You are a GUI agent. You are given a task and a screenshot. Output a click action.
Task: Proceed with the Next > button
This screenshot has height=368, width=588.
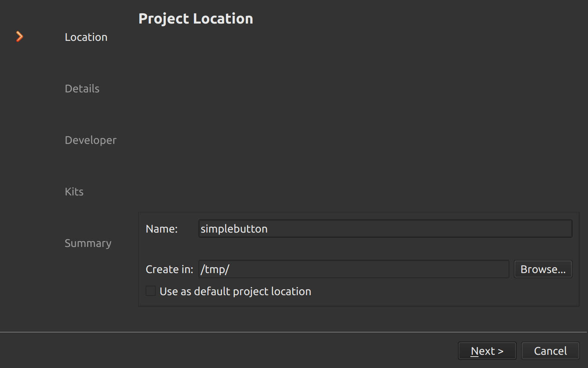tap(487, 351)
